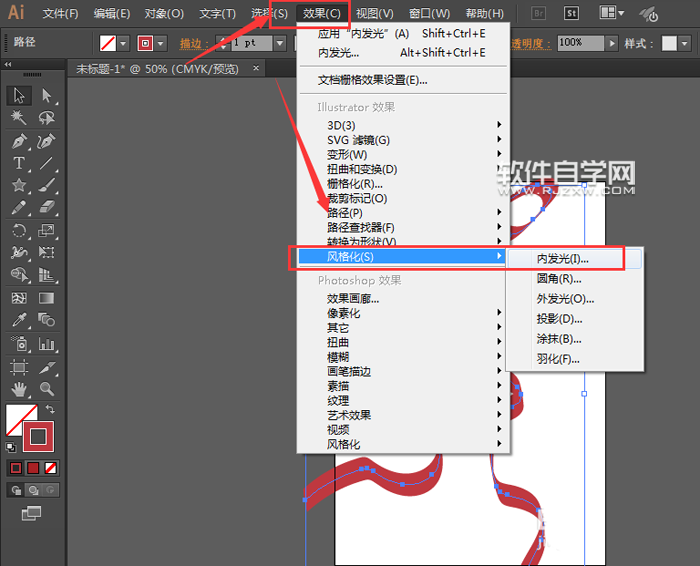Pick the Type tool
This screenshot has width=700, height=566.
point(18,163)
